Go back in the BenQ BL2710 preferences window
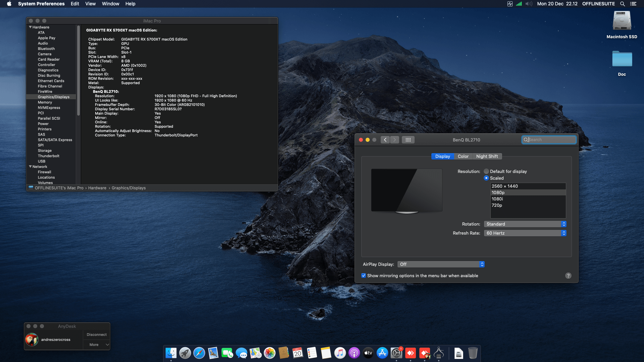Image resolution: width=644 pixels, height=362 pixels. click(x=385, y=140)
